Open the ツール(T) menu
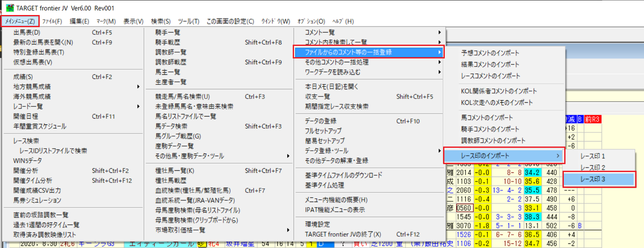The image size is (644, 248). coord(188,21)
